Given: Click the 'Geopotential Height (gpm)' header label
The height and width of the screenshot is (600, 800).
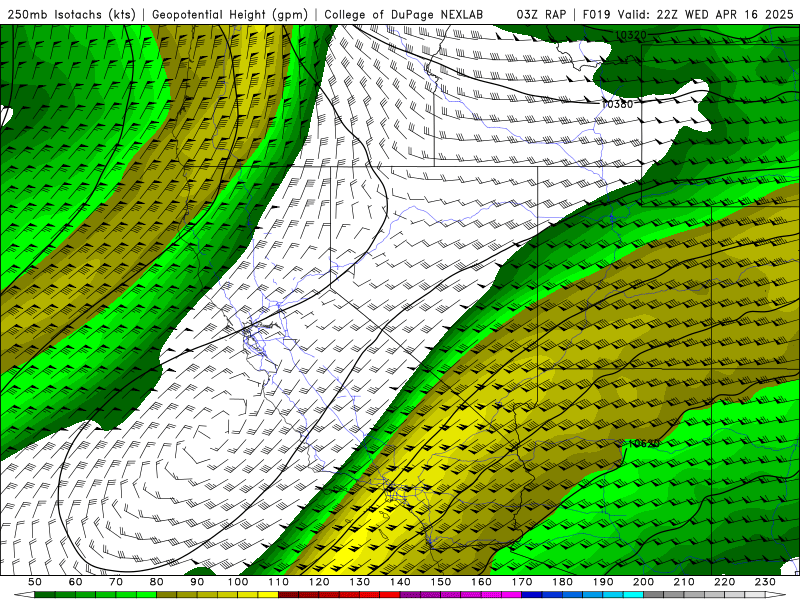Looking at the screenshot, I should pos(230,15).
